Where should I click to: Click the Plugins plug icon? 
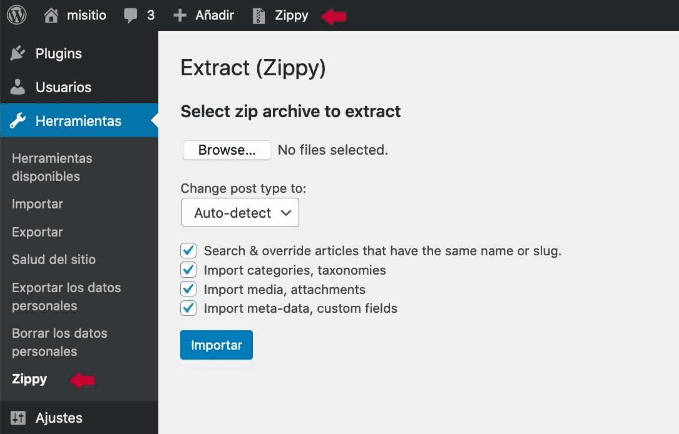point(18,53)
